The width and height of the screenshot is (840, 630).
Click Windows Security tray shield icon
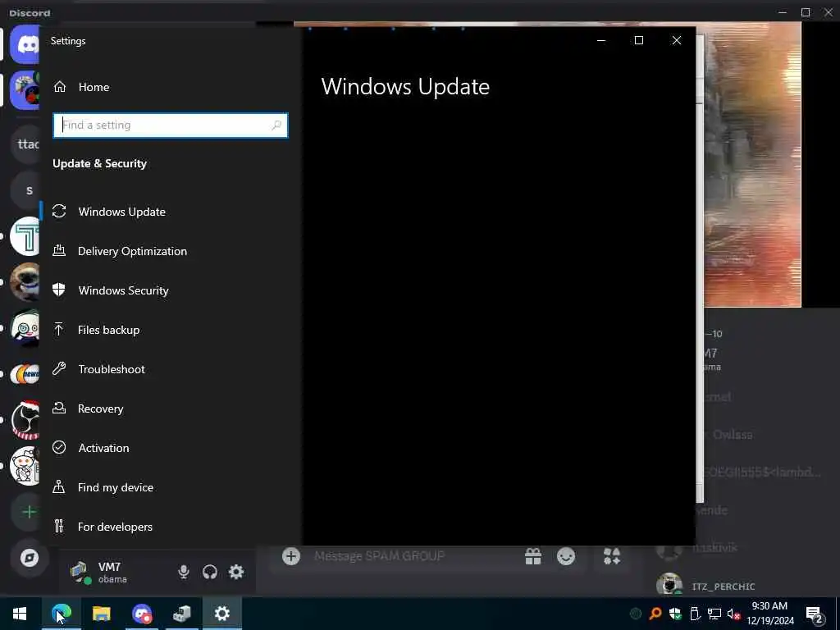tap(675, 614)
